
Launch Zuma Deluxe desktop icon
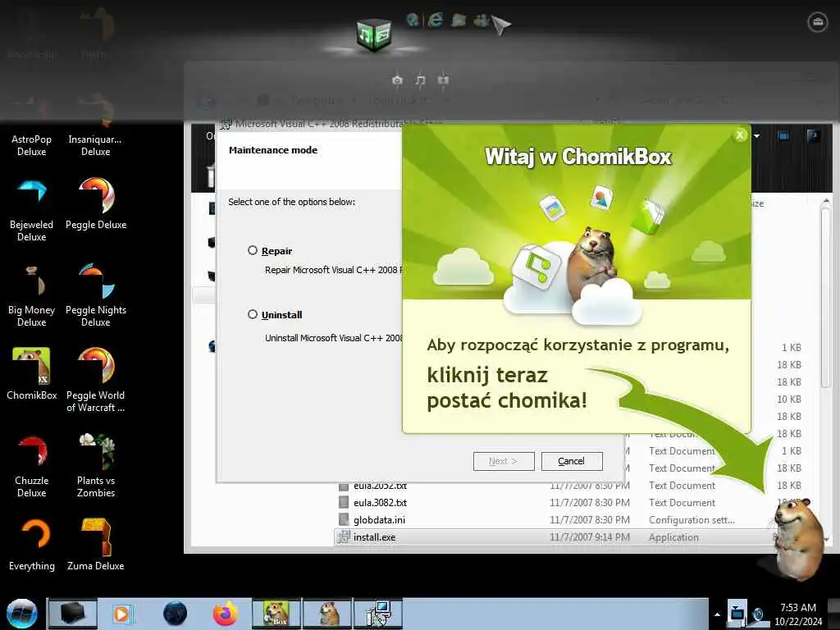(x=96, y=546)
